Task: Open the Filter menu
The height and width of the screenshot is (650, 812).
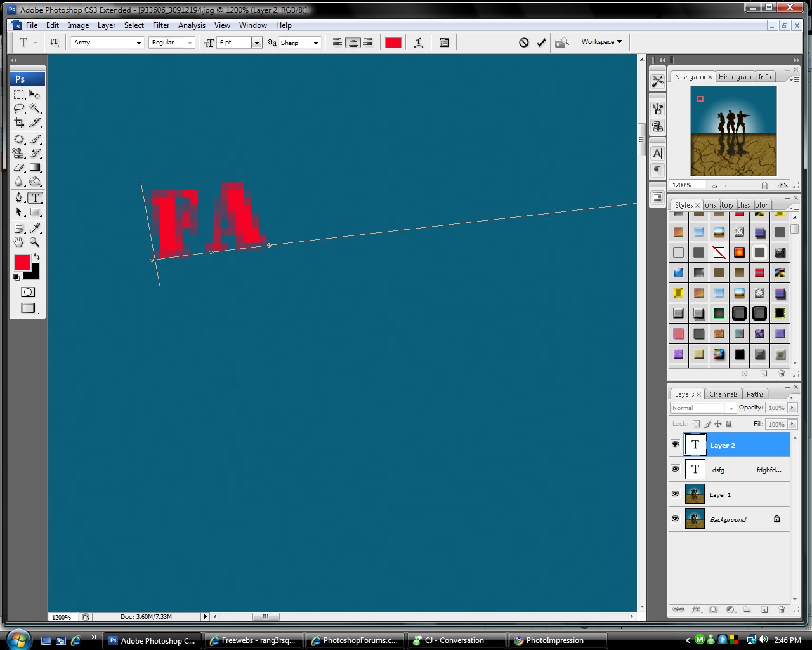Action: point(161,25)
